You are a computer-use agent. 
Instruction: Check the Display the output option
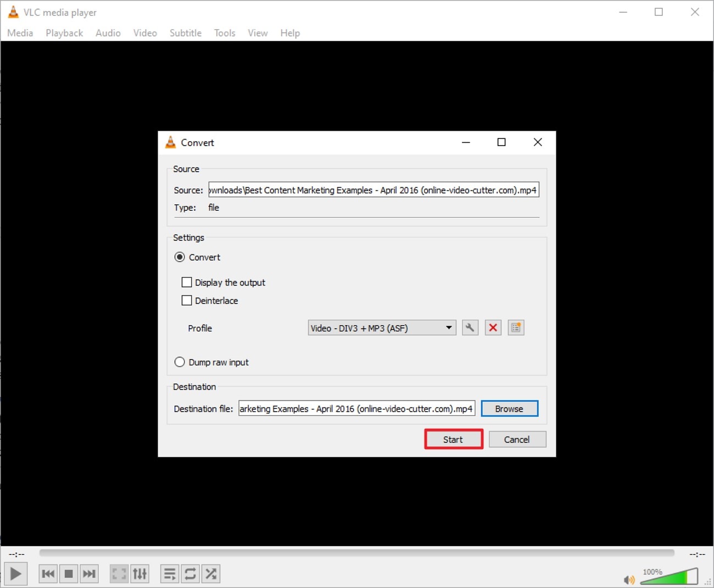click(x=187, y=282)
